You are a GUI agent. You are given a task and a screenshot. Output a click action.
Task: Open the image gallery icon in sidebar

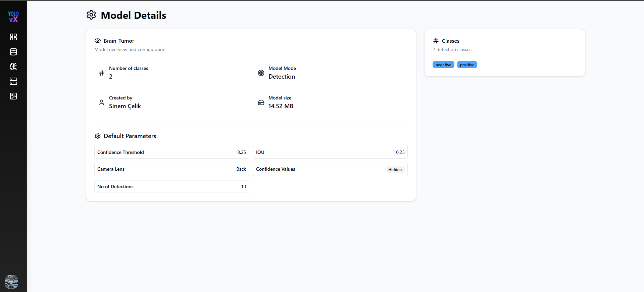click(13, 96)
